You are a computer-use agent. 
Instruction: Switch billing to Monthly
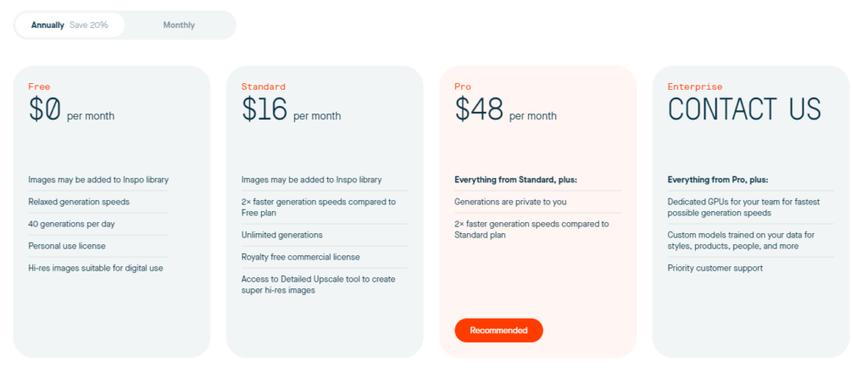(179, 25)
